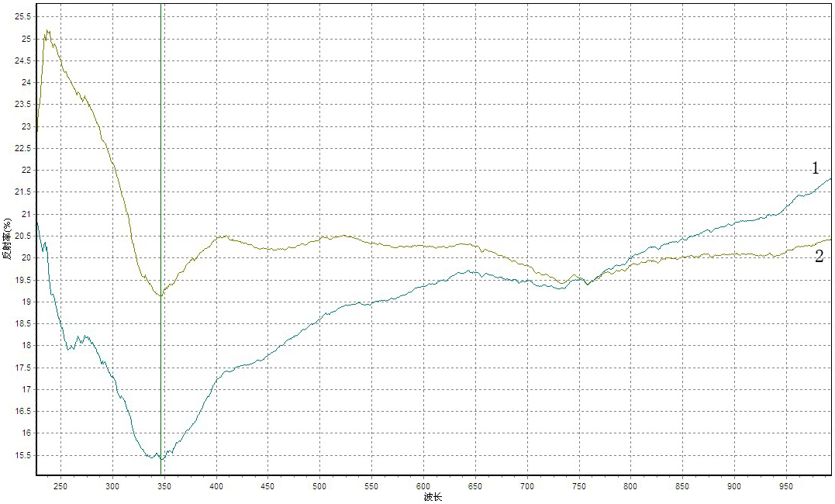Click the olive curve's dip at the cursor line
This screenshot has width=835, height=504.
tap(160, 295)
